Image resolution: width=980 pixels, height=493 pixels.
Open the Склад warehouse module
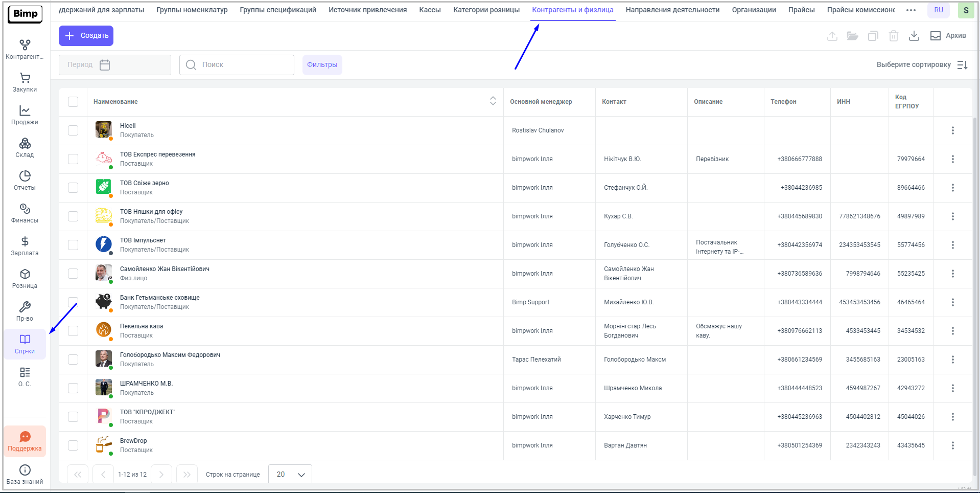point(25,147)
